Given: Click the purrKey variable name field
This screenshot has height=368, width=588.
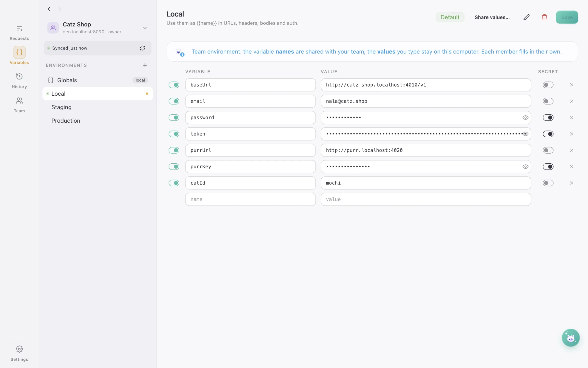Looking at the screenshot, I should pos(250,167).
